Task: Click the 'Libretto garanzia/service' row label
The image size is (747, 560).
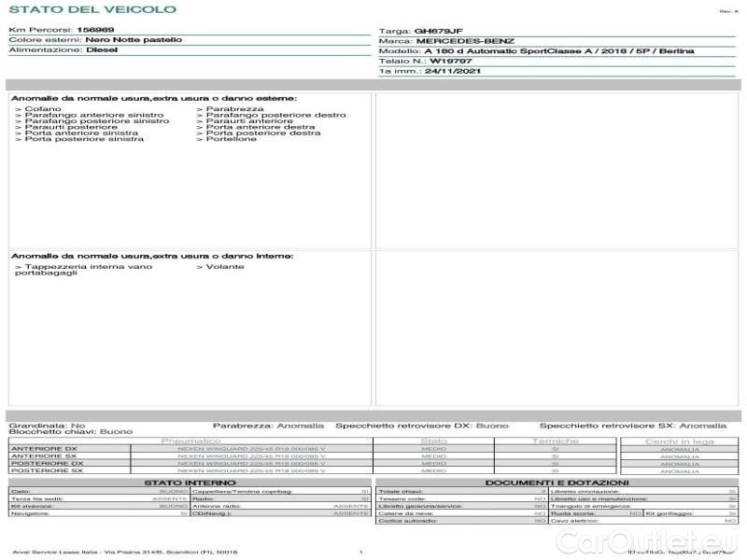Action: [x=421, y=506]
